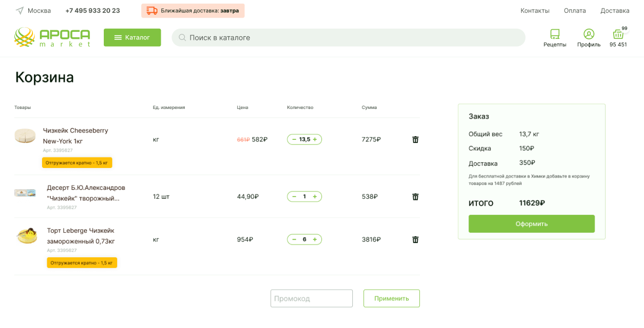The image size is (644, 328).
Task: Increase quantity of Чизкейк Cheeseberry with plus
Action: (x=315, y=139)
